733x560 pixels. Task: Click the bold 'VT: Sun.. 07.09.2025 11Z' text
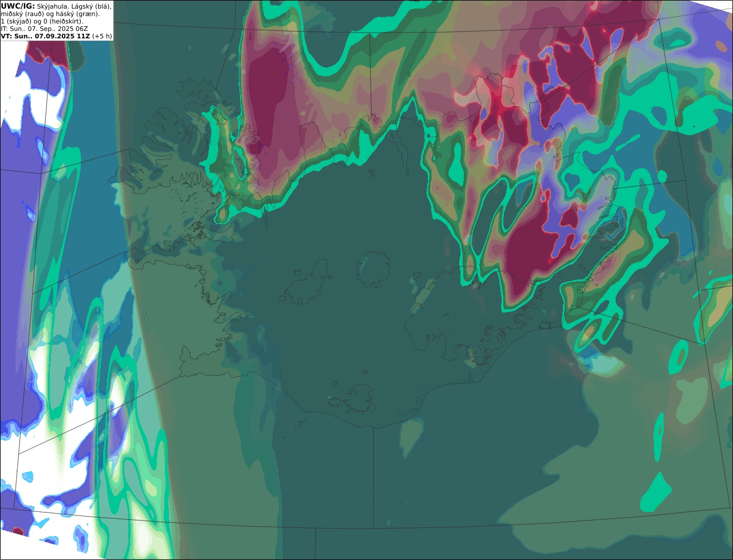tap(45, 36)
